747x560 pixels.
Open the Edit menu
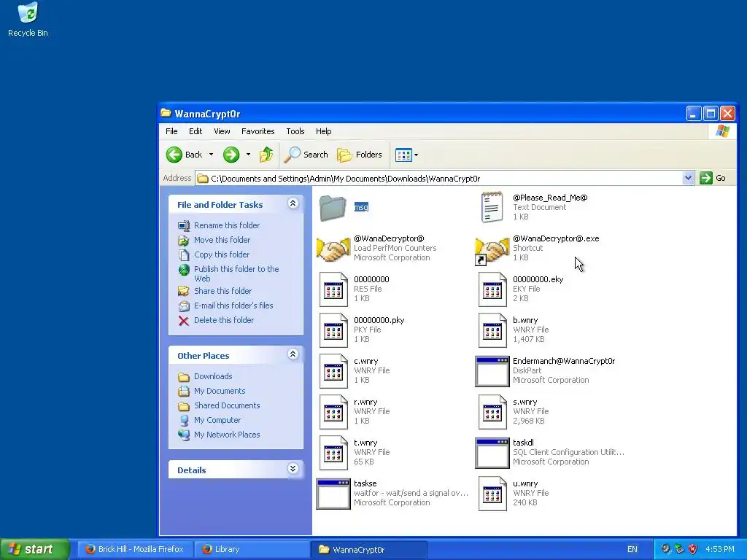coord(196,131)
